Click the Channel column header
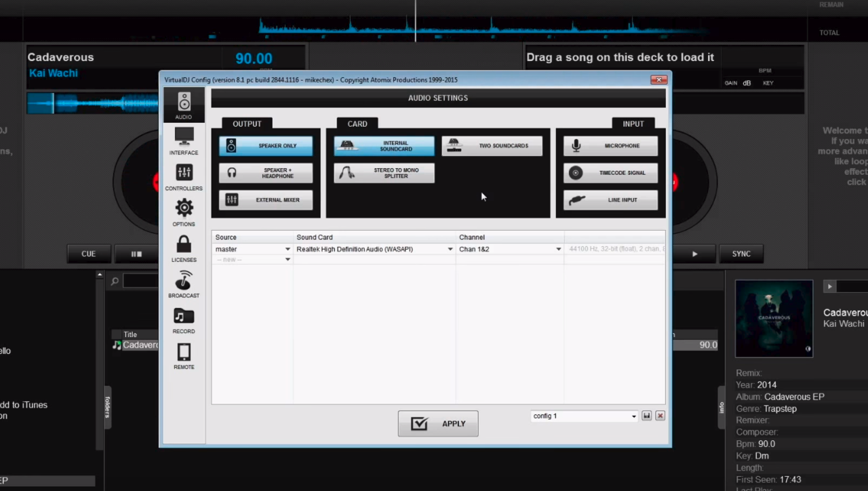This screenshot has height=491, width=868. [x=510, y=237]
